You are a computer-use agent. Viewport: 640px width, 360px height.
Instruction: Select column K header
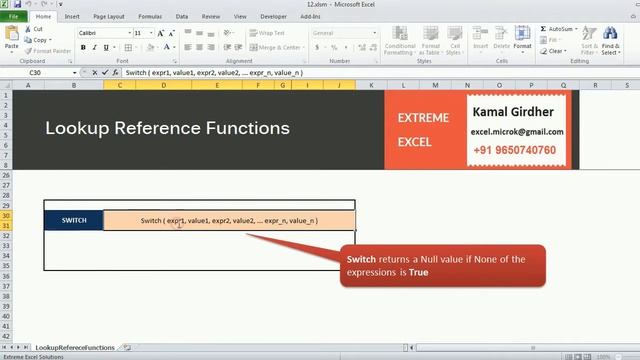click(x=371, y=85)
